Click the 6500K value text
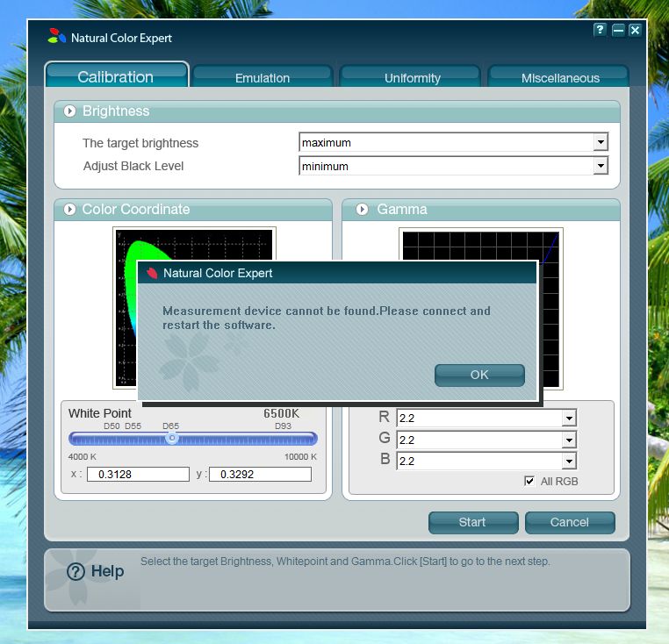The image size is (669, 644). pyautogui.click(x=281, y=413)
